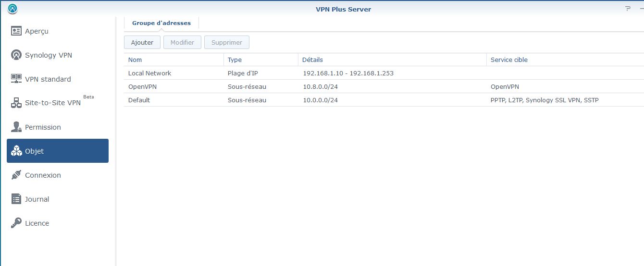Select the Objet menu entry
Viewport: 644px width, 266px height.
pos(58,151)
